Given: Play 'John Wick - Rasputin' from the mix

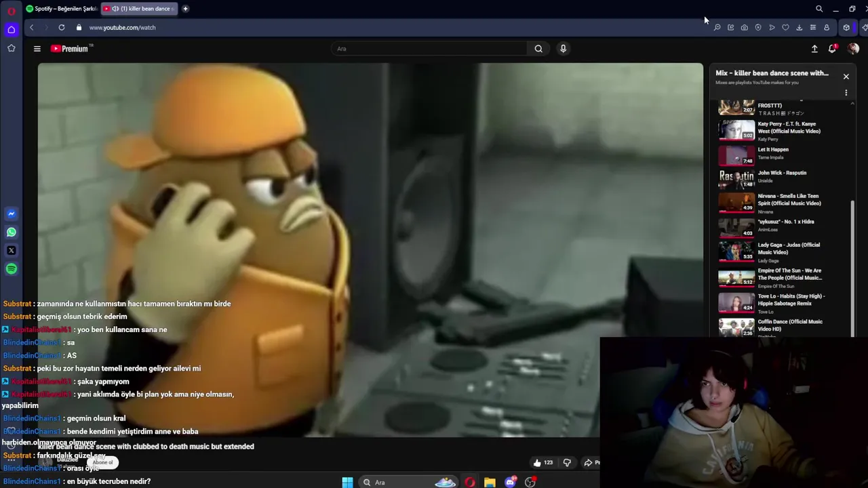Looking at the screenshot, I should point(782,173).
